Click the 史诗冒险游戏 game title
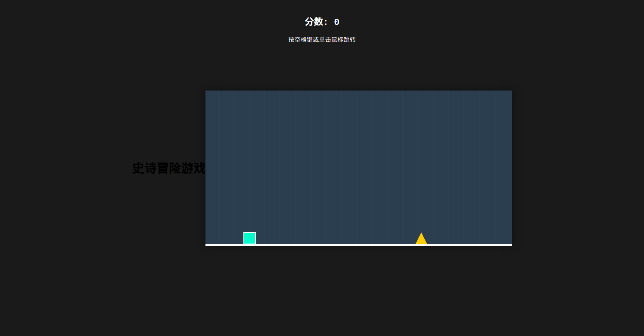This screenshot has height=336, width=644. point(169,168)
